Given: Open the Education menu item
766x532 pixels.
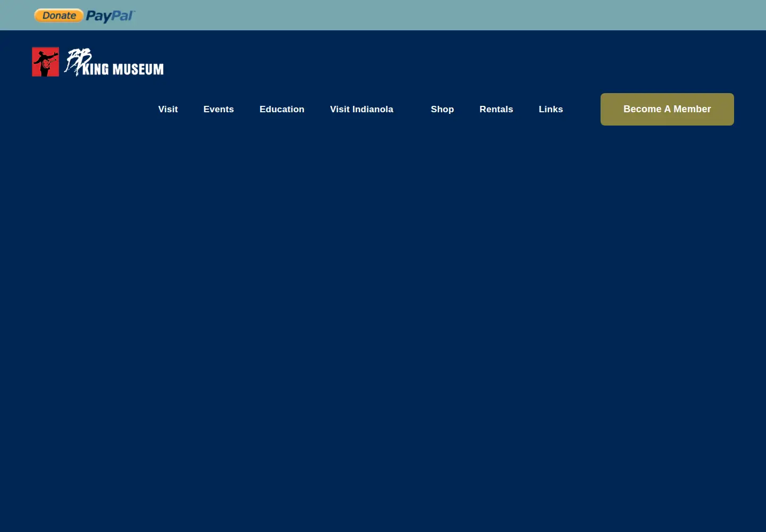Looking at the screenshot, I should 282,109.
